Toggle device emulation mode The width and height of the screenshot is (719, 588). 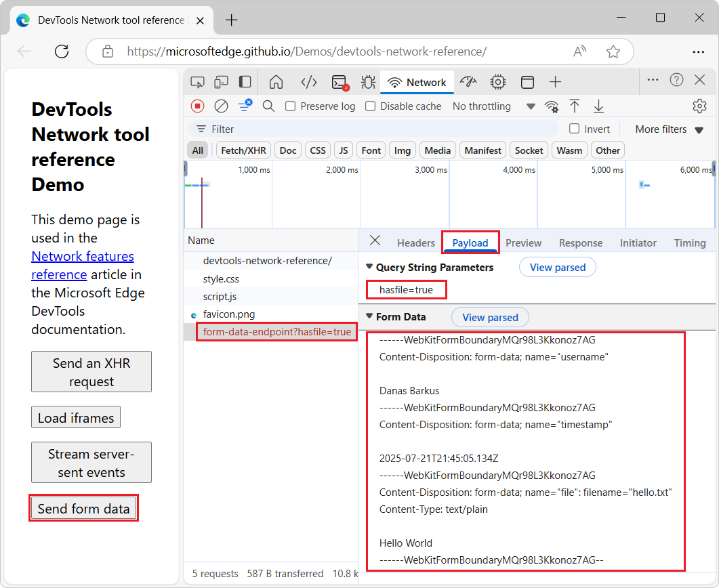click(221, 81)
